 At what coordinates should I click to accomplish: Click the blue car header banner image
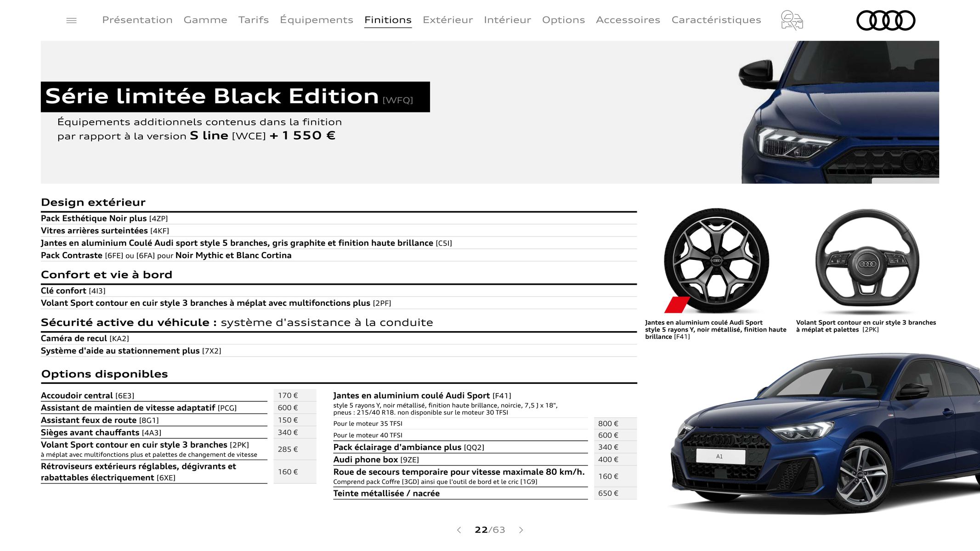coord(840,112)
